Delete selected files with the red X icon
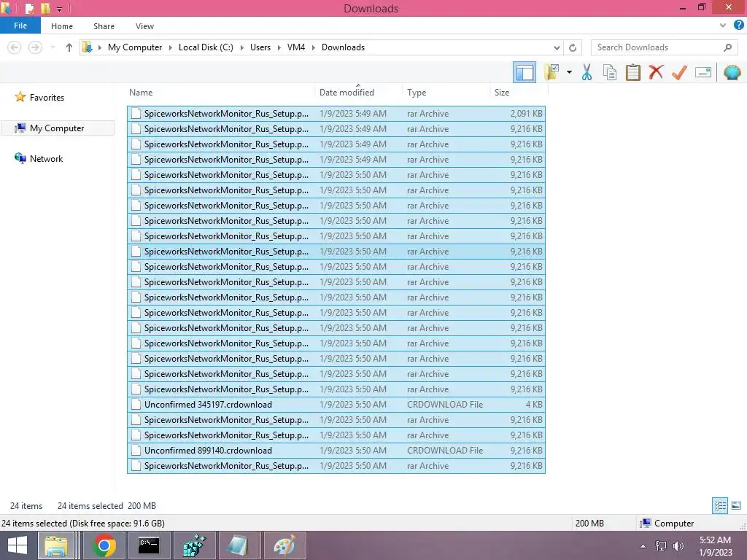 pos(656,72)
